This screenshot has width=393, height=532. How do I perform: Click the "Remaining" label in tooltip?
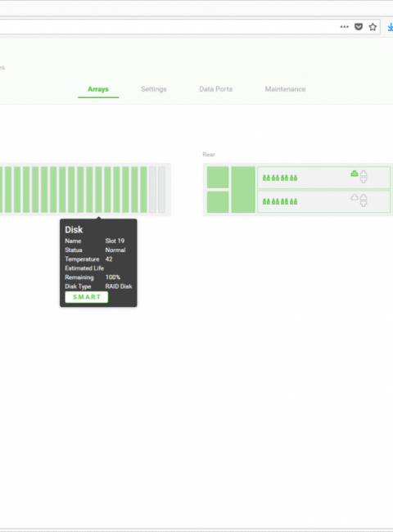coord(79,277)
